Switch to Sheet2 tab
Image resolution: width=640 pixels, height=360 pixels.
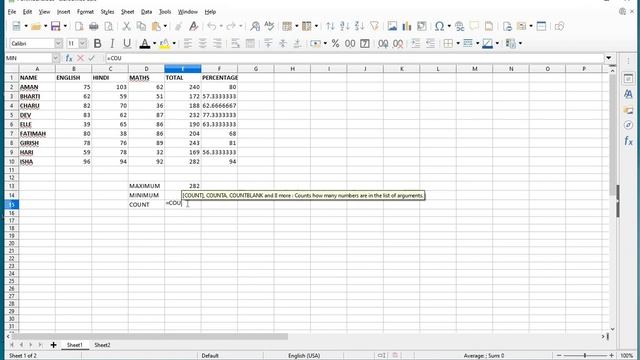pyautogui.click(x=102, y=345)
